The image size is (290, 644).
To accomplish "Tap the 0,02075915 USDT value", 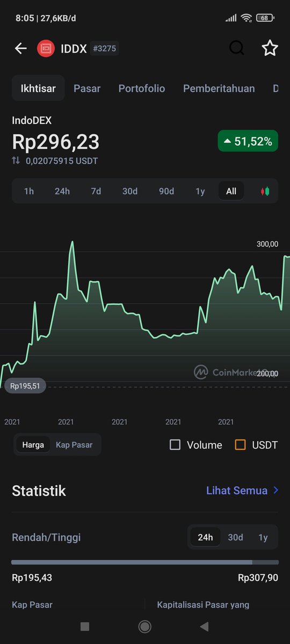I will tap(62, 160).
